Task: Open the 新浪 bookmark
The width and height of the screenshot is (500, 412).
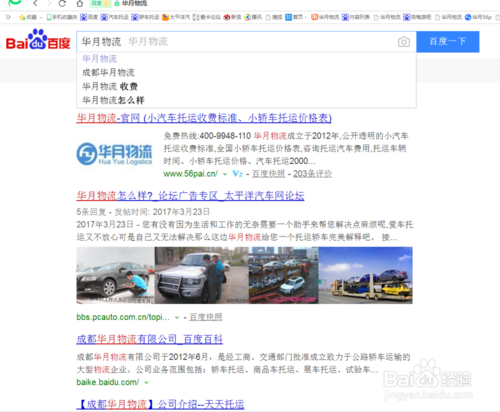Action: (x=232, y=17)
